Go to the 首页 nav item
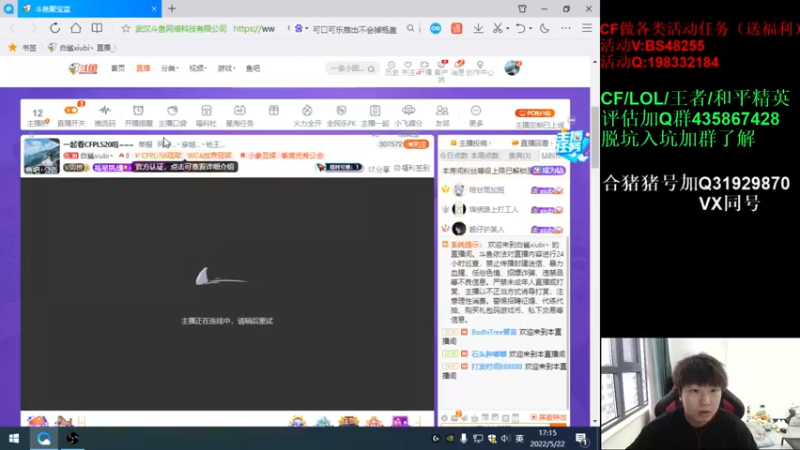This screenshot has height=450, width=800. 118,68
